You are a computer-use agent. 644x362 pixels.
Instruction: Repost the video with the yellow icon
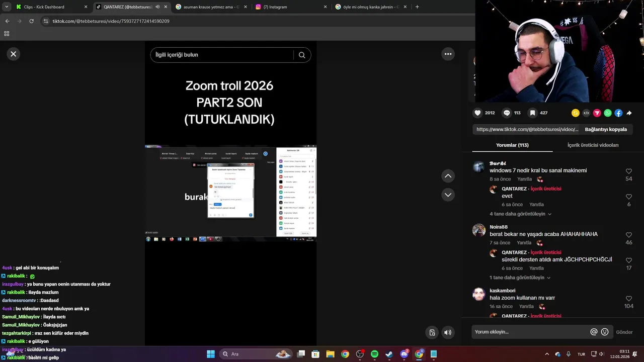pyautogui.click(x=576, y=113)
